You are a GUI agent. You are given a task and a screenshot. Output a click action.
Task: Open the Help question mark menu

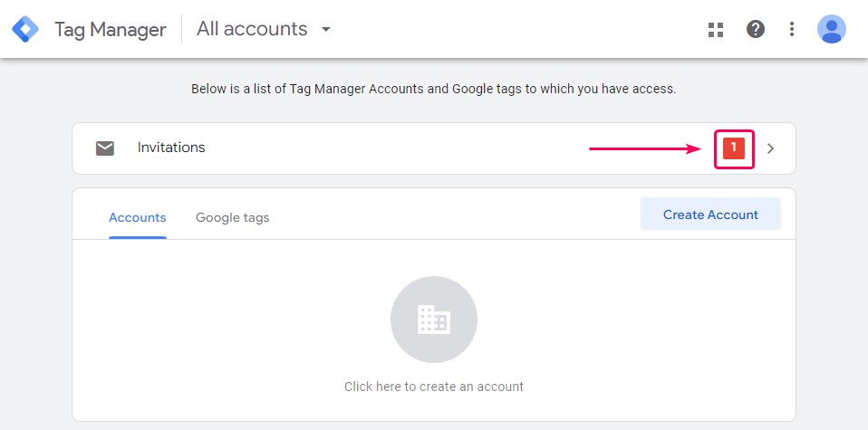[x=755, y=29]
